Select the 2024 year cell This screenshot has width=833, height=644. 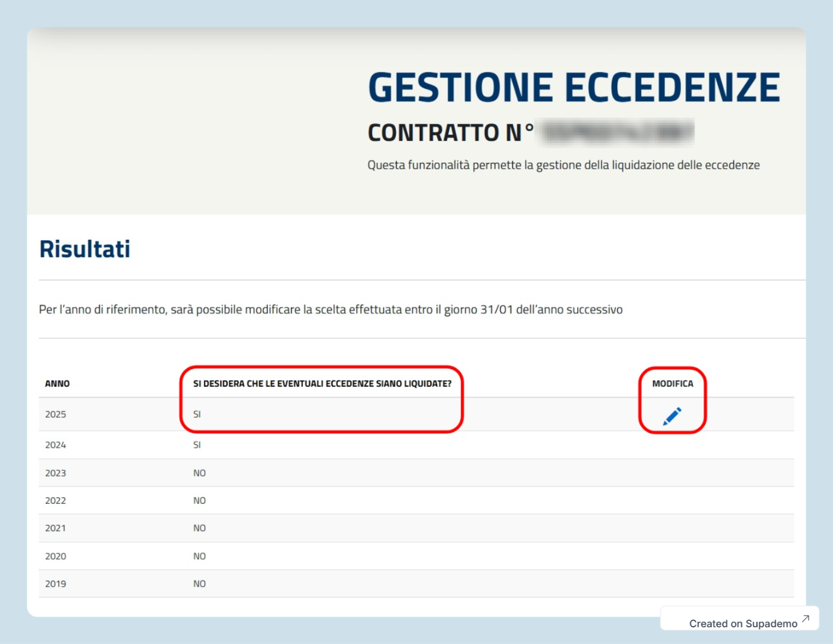[55, 445]
